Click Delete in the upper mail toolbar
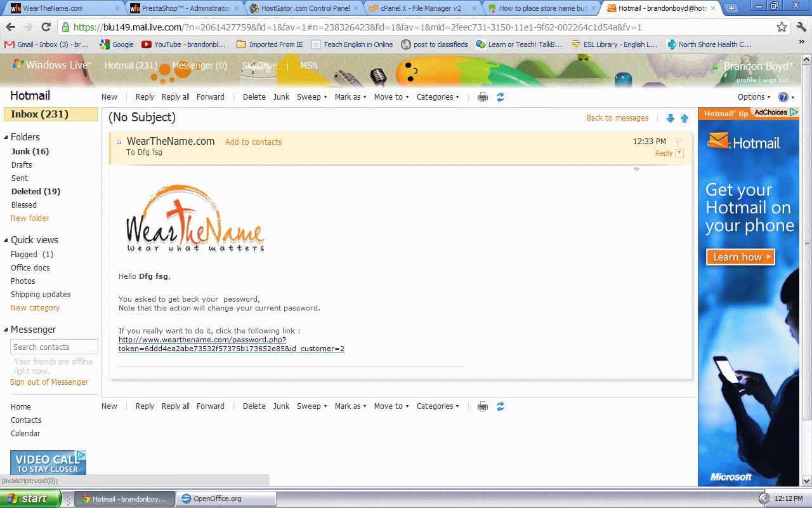812x508 pixels. coord(254,97)
